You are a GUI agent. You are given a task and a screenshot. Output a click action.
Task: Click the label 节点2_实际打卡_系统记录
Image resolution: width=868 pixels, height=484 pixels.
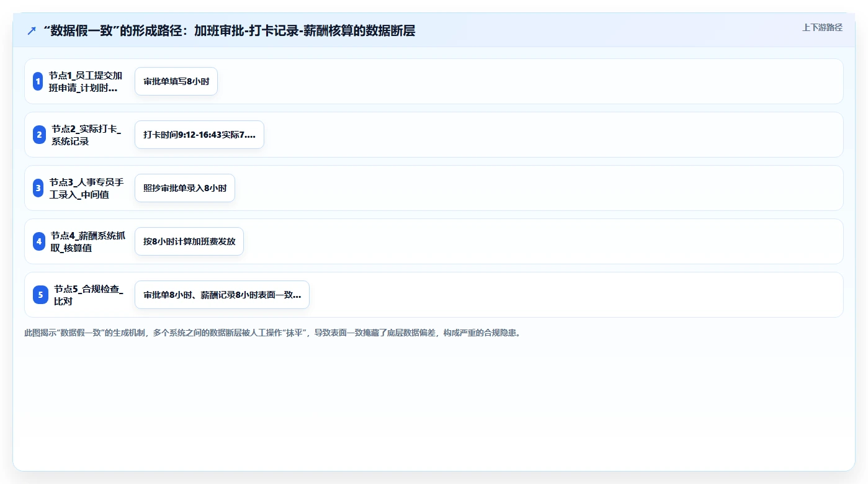pos(86,135)
